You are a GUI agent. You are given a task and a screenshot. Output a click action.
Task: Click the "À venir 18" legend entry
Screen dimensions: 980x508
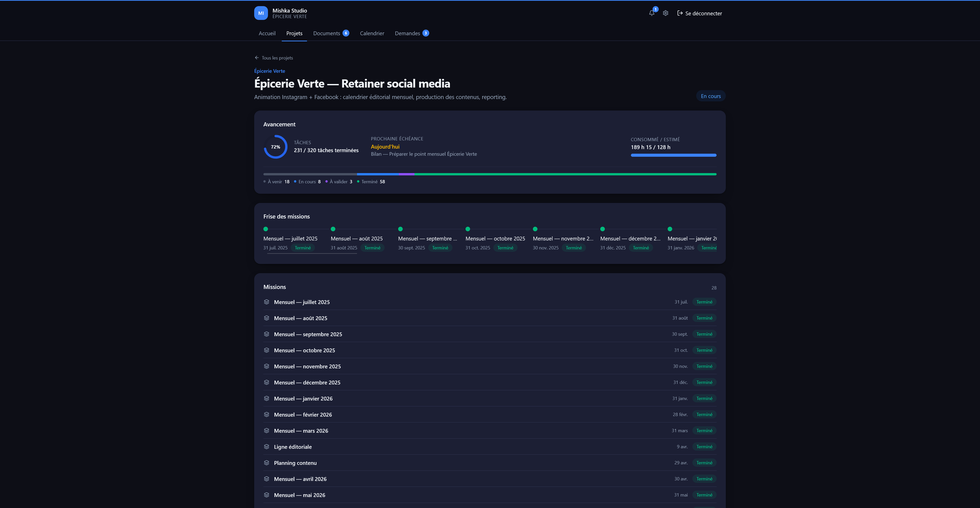coord(277,182)
